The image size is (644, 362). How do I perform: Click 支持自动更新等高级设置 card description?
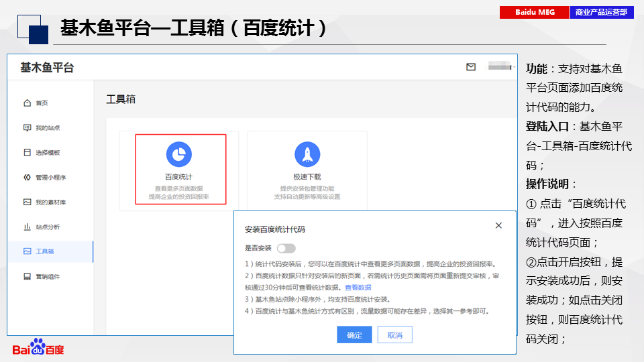tap(307, 196)
